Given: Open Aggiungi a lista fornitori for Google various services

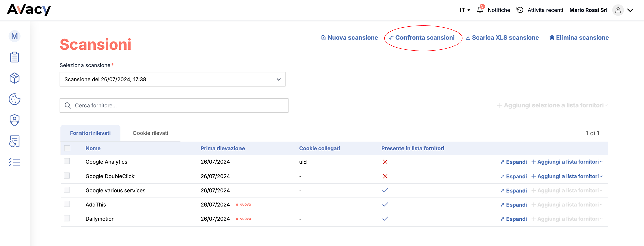Looking at the screenshot, I should tap(567, 190).
